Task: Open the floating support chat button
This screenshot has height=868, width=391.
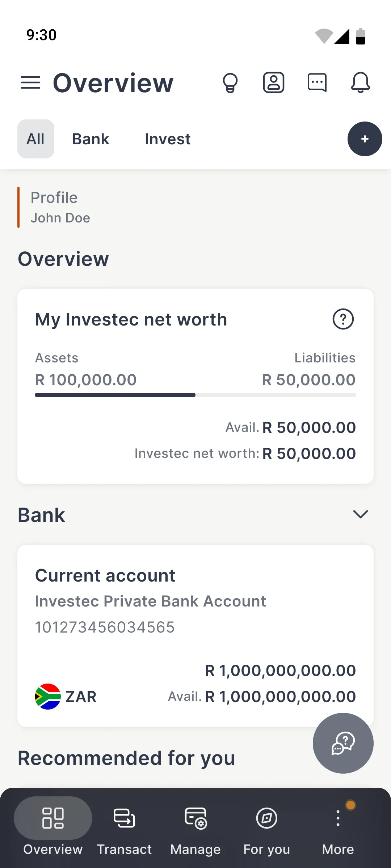Action: coord(343,743)
